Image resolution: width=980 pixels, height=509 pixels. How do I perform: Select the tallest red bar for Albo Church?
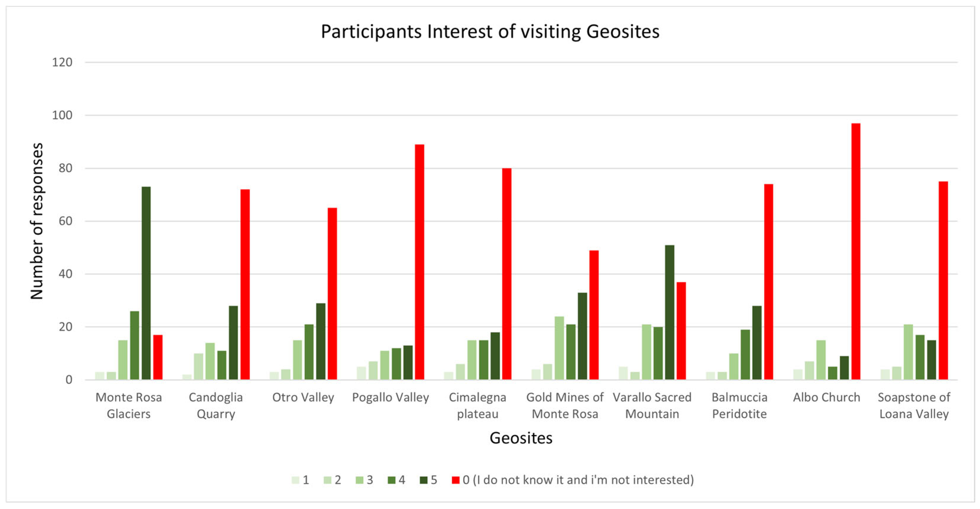856,251
